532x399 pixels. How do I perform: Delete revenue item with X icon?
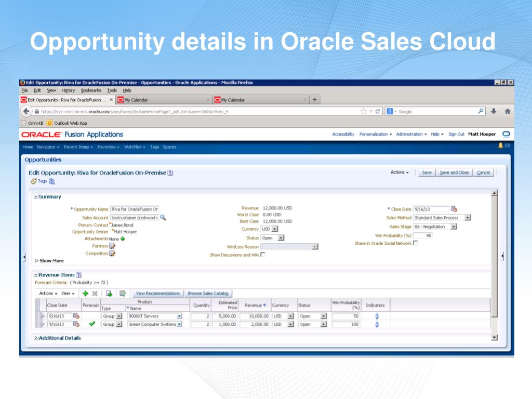pyautogui.click(x=95, y=294)
